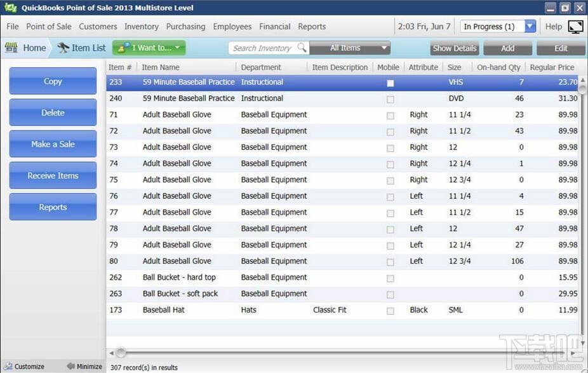Viewport: 588px width, 373px height.
Task: Click the Classic Fit description cell
Action: 330,310
